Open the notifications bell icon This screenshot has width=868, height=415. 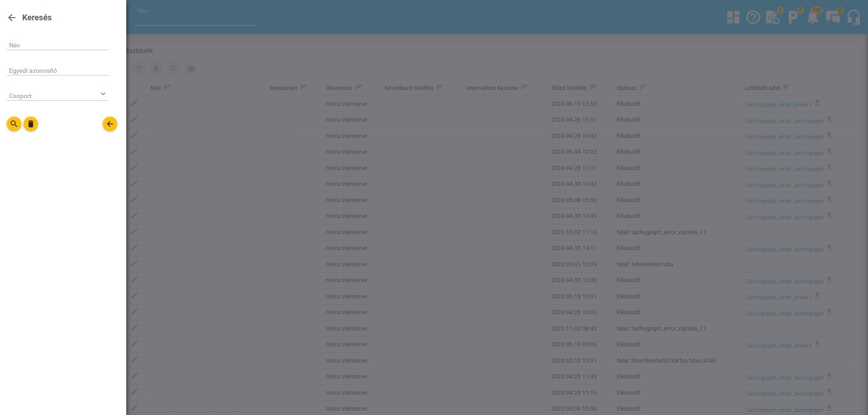tap(812, 18)
